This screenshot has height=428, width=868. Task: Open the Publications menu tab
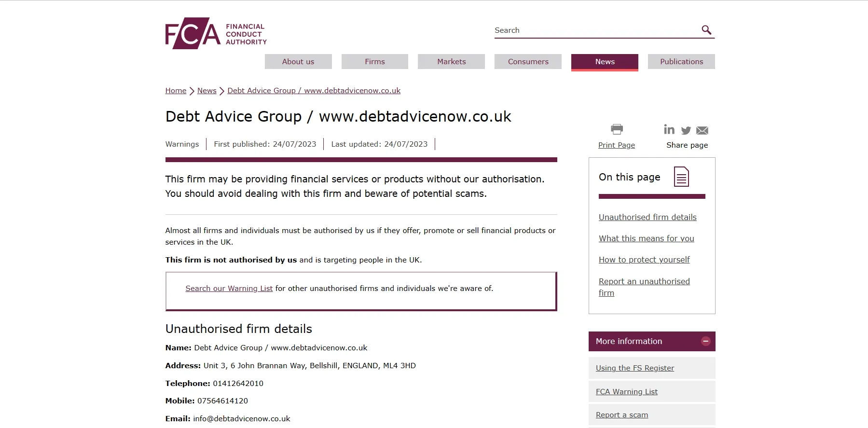681,62
